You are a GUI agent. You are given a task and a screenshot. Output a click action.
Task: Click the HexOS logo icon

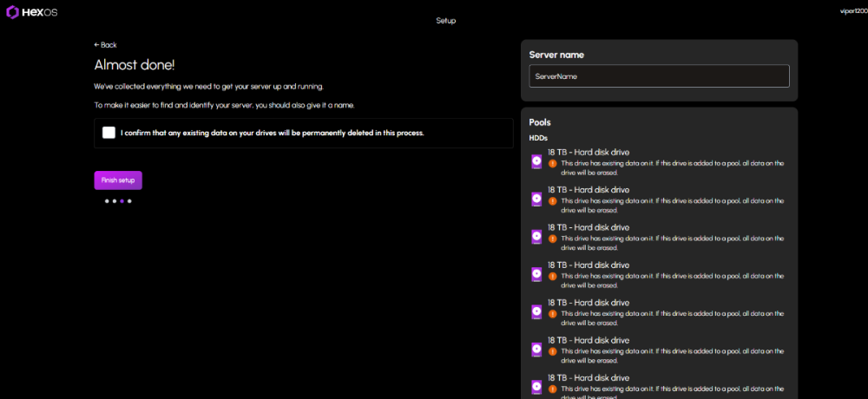(12, 12)
